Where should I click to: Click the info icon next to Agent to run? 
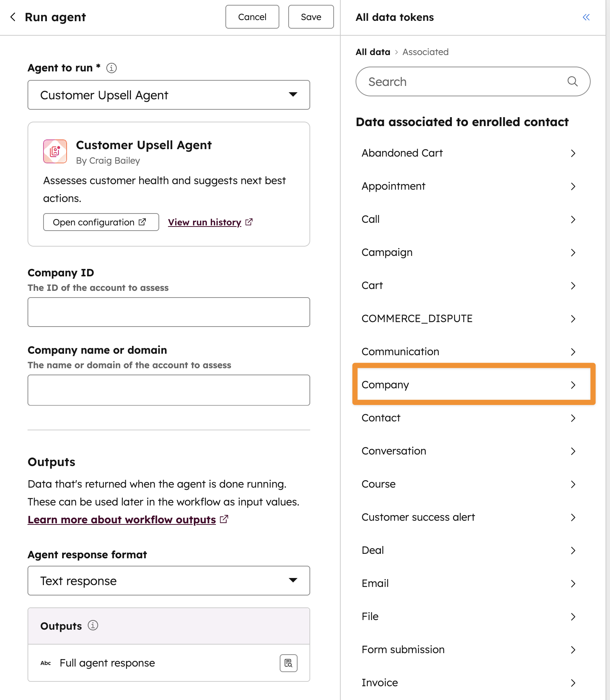[x=111, y=68]
